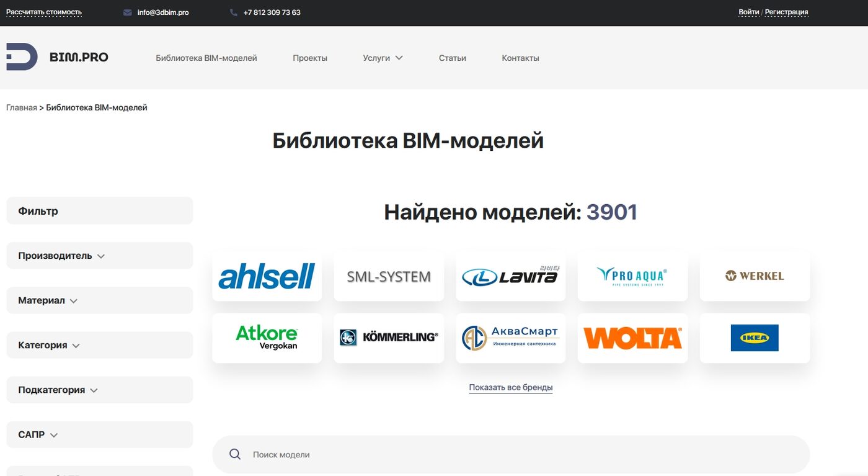Click the Библиотека BIM-моделей page heading
This screenshot has width=868, height=476.
tap(408, 141)
